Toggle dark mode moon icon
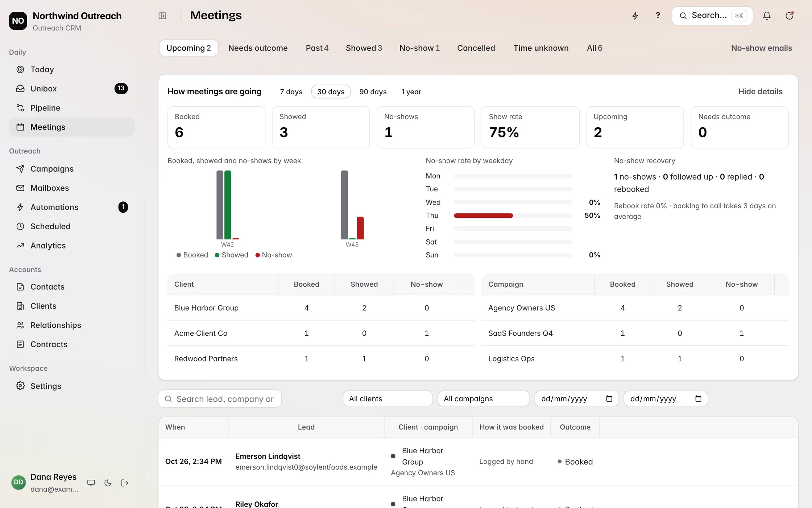The height and width of the screenshot is (508, 812). tap(108, 483)
